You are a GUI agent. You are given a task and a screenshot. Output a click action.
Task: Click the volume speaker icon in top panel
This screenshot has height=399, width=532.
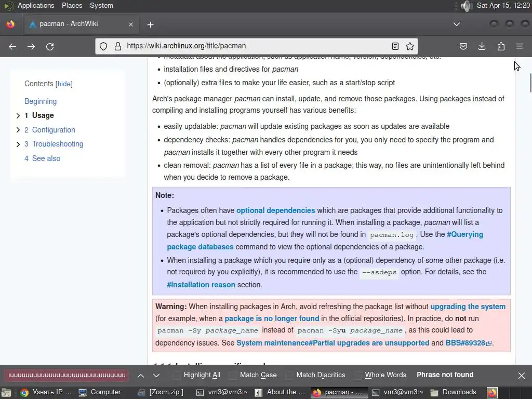[466, 6]
